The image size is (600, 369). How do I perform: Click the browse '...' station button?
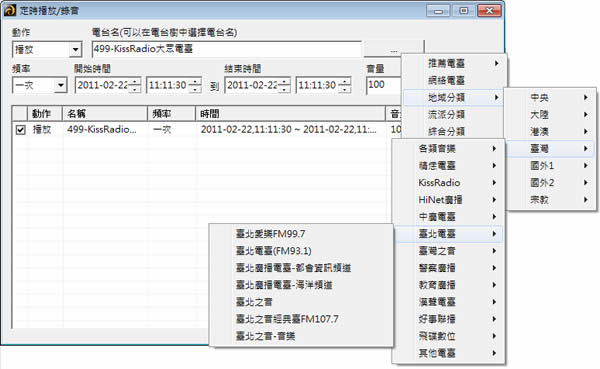394,49
